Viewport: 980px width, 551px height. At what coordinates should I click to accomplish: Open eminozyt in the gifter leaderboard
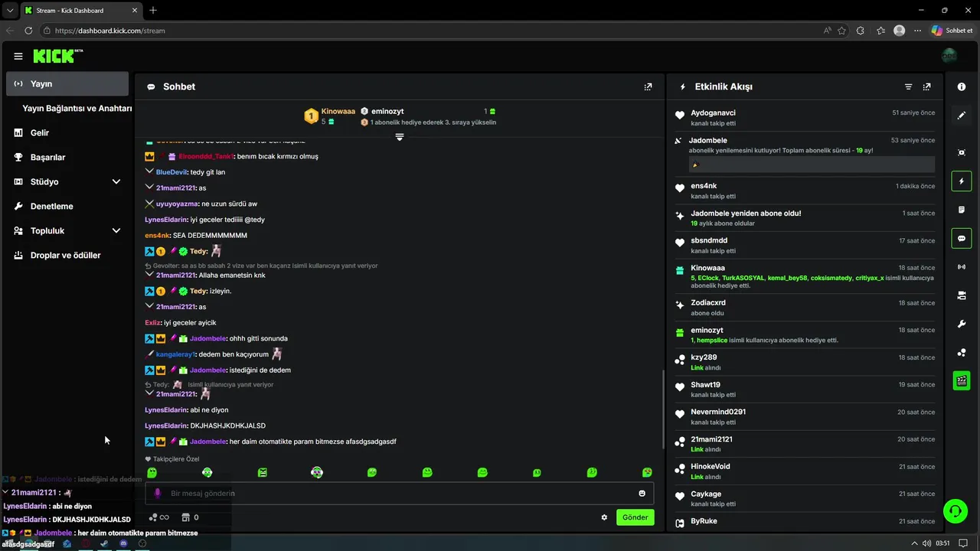(x=387, y=111)
